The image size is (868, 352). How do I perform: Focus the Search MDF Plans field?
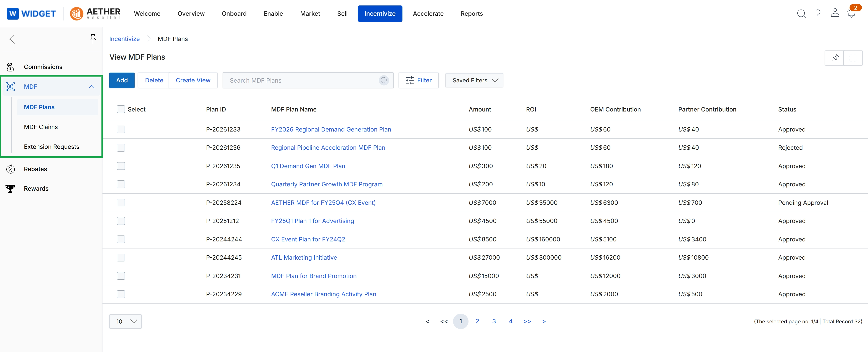(x=308, y=80)
